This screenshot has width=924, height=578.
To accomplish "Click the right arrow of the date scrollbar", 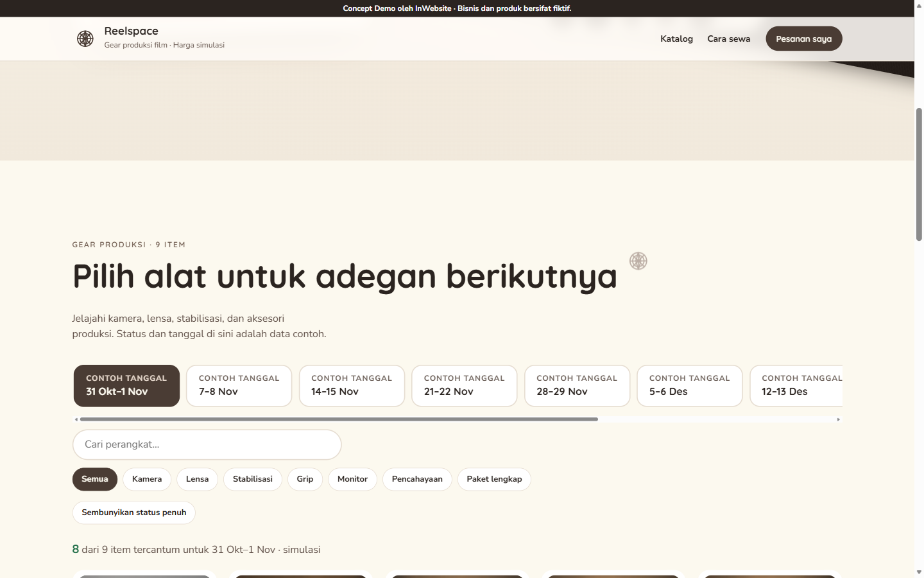I will (838, 419).
